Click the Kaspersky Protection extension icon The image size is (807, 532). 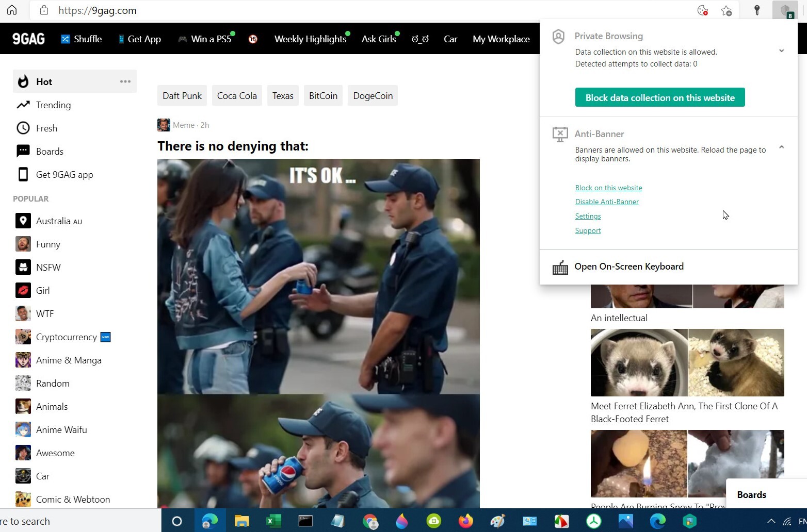point(785,10)
